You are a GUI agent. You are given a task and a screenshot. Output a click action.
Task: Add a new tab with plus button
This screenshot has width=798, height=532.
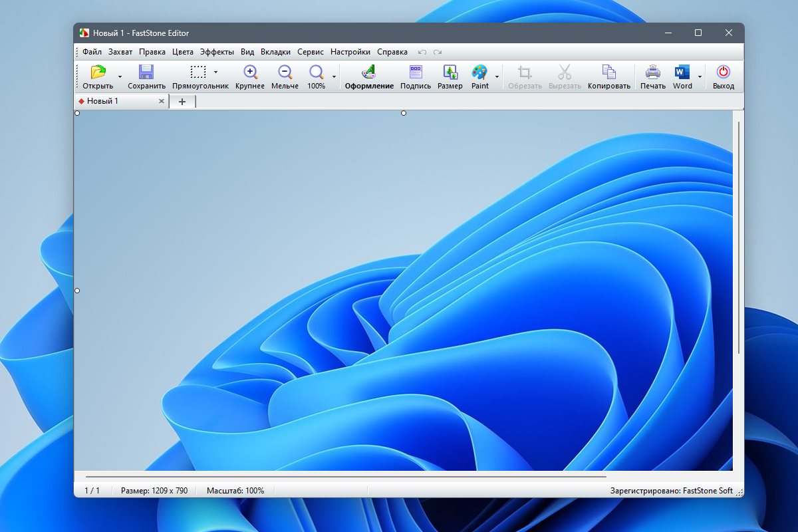point(182,101)
